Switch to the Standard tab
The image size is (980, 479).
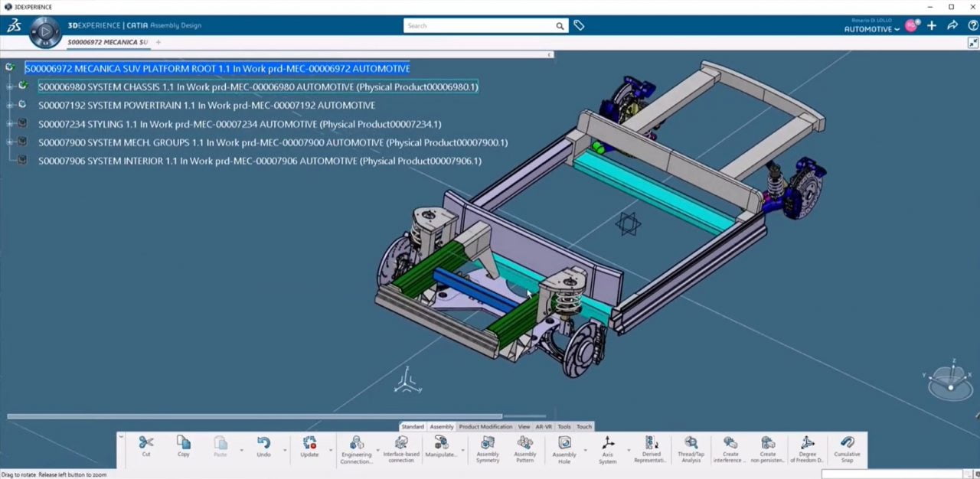[413, 427]
